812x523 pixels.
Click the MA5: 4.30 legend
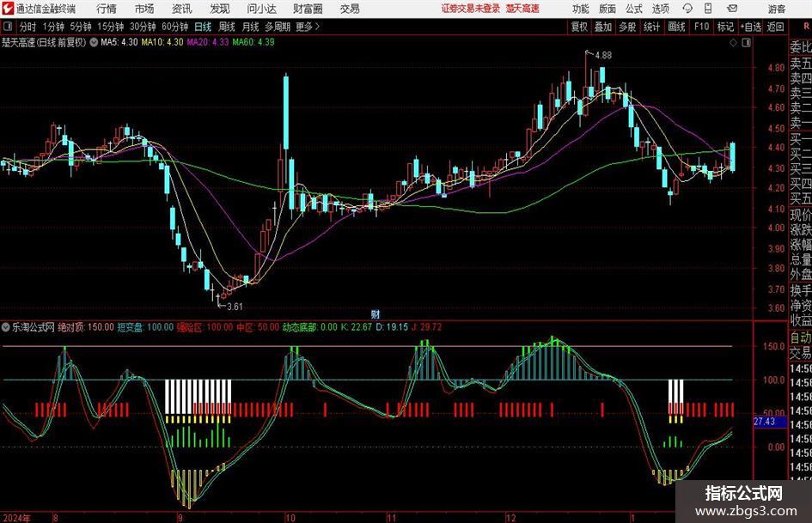coord(119,42)
